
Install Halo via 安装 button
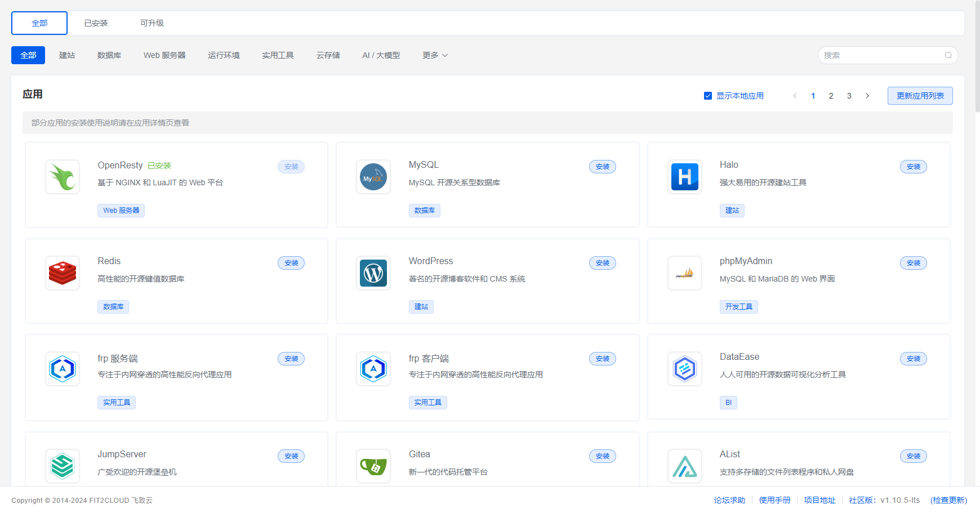coord(914,167)
